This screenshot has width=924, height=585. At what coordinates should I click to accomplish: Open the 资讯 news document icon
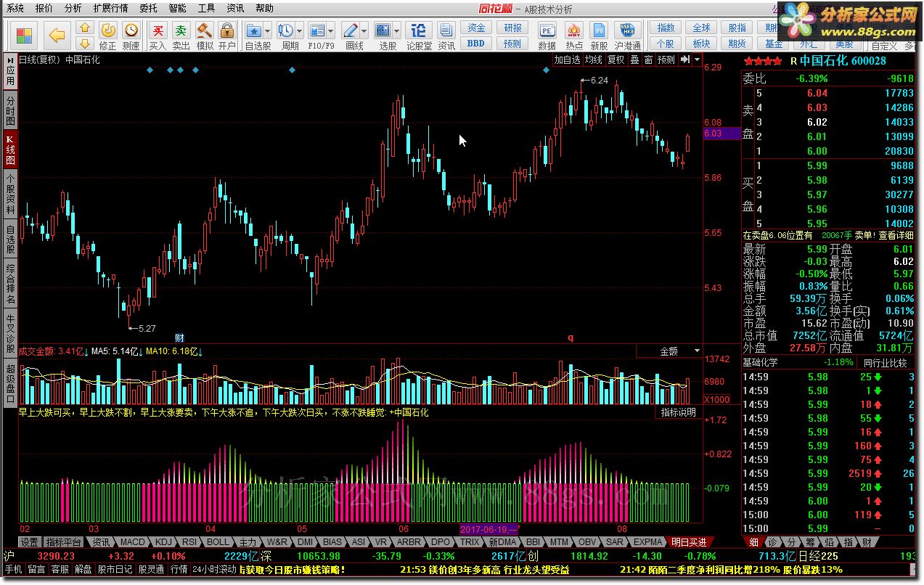pos(446,35)
